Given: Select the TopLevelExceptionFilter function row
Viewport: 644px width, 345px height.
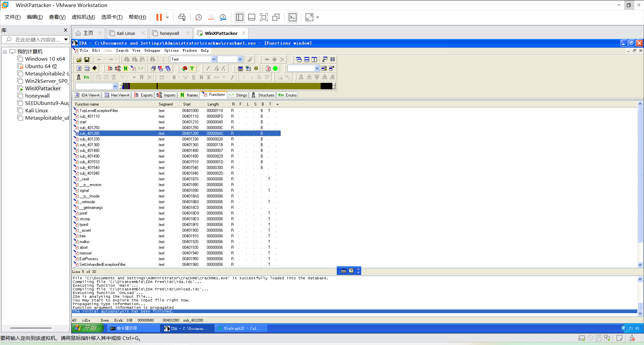Looking at the screenshot, I should pyautogui.click(x=177, y=111).
